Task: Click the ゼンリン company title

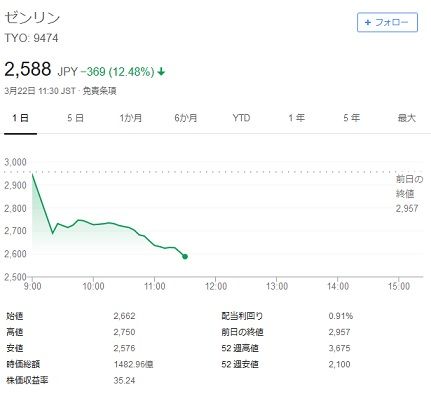Action: 32,18
